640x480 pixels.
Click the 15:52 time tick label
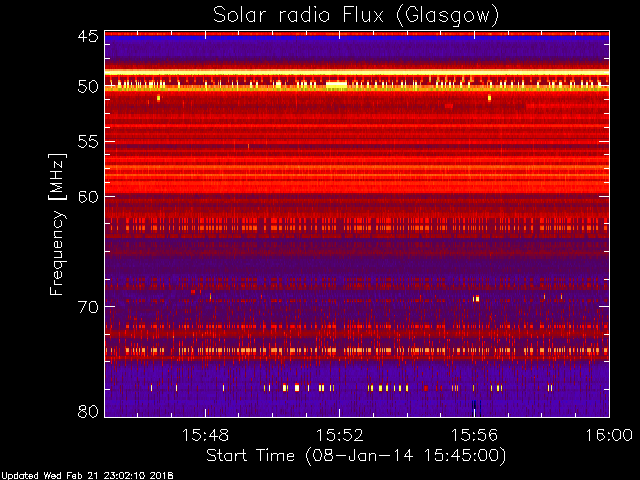pyautogui.click(x=340, y=435)
